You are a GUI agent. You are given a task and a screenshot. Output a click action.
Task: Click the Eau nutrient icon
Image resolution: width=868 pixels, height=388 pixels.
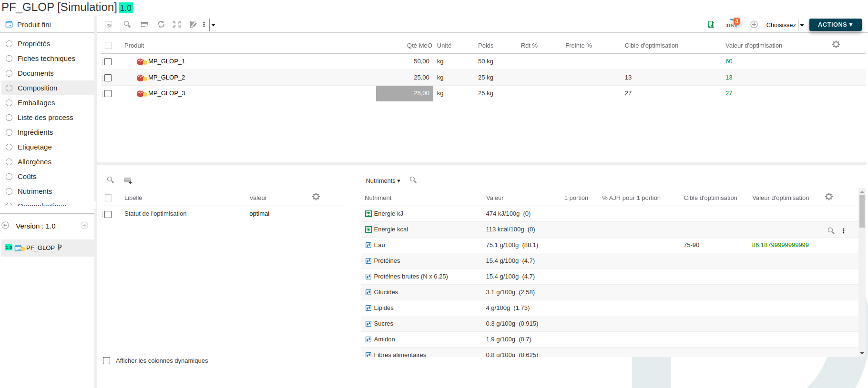[368, 245]
